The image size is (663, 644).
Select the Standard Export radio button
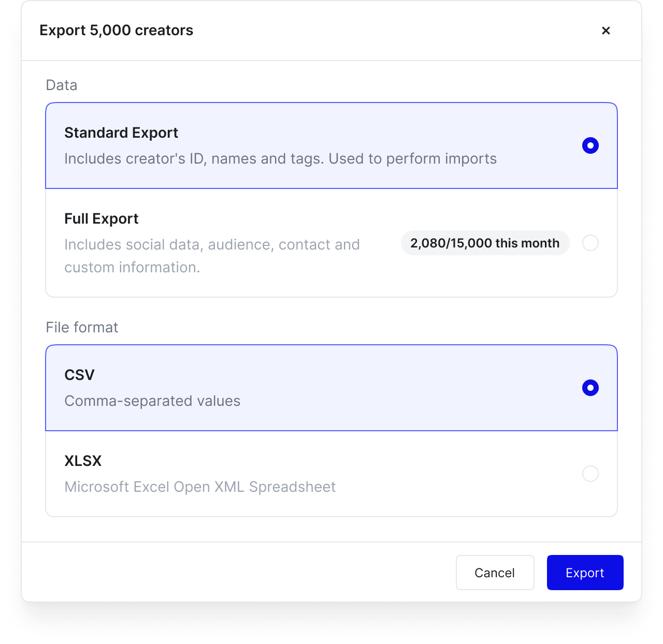coord(590,145)
